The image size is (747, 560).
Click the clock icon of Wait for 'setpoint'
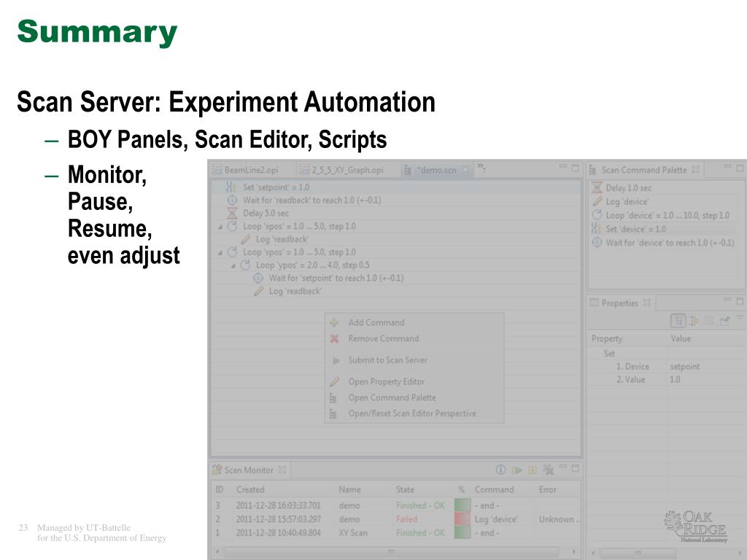click(x=258, y=278)
